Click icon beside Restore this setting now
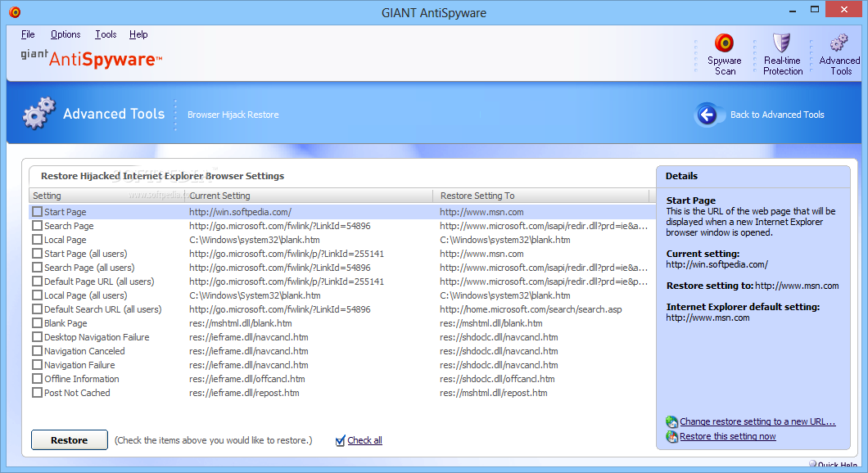Screen dimensions: 868x473 671,437
